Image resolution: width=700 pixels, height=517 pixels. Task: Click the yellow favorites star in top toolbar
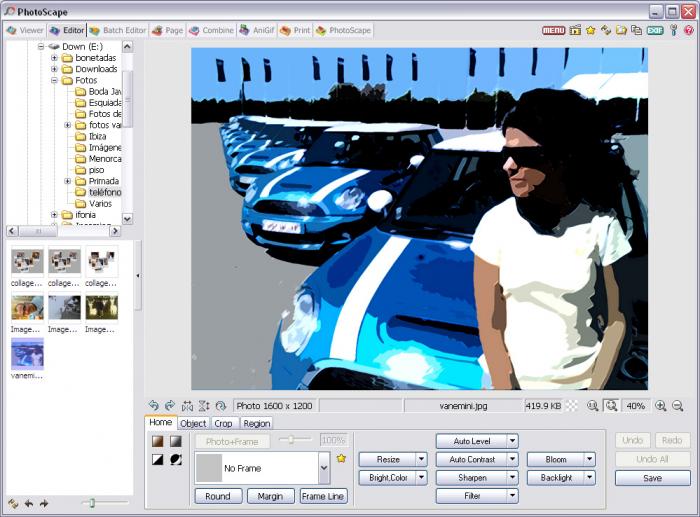591,30
